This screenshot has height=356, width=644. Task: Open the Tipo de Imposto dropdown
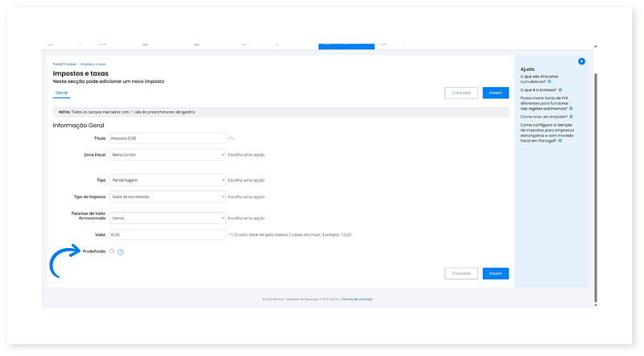pyautogui.click(x=167, y=196)
